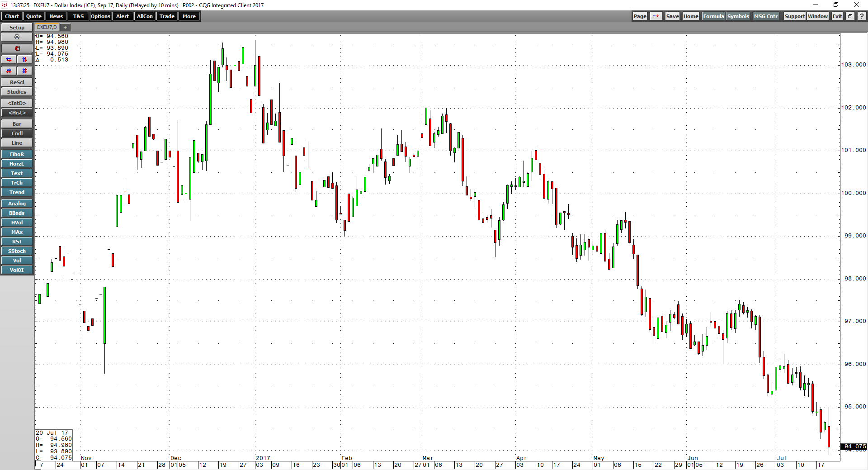Open the Formula builder
Viewport: 868px width, 470px height.
713,16
